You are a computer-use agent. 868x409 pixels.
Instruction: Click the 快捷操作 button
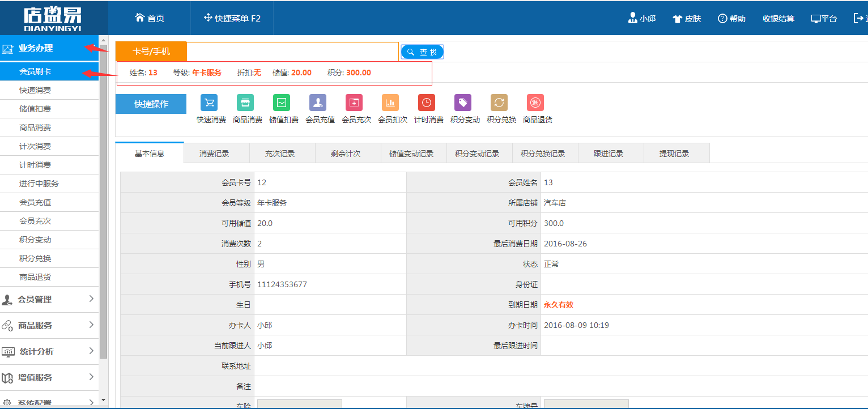(x=151, y=104)
